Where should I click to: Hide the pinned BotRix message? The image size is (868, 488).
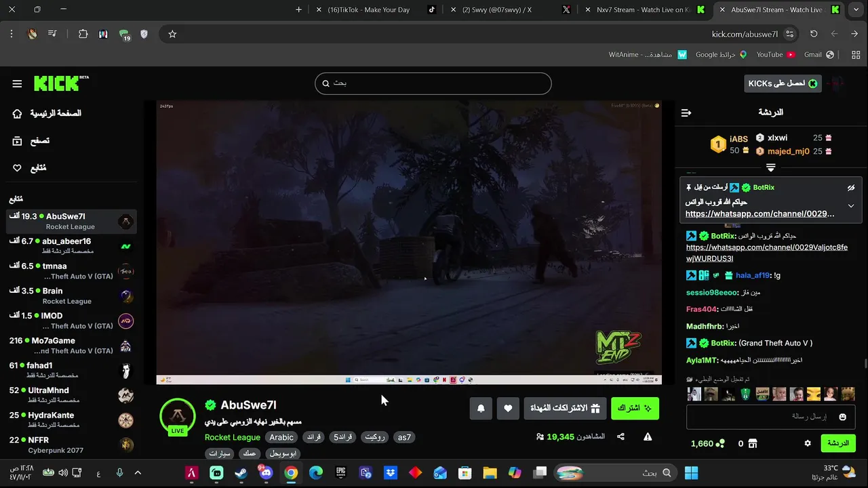point(851,188)
